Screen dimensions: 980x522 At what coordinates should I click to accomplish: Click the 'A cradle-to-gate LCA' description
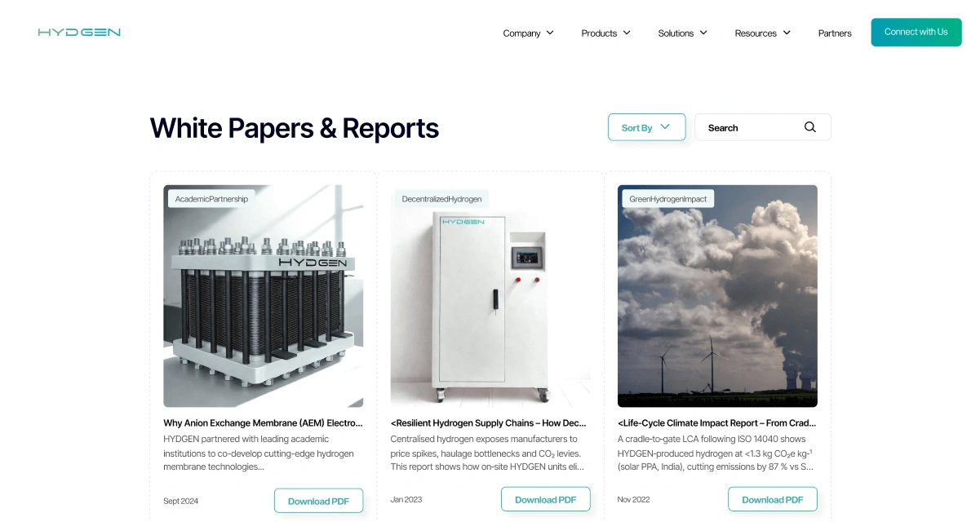[716, 453]
